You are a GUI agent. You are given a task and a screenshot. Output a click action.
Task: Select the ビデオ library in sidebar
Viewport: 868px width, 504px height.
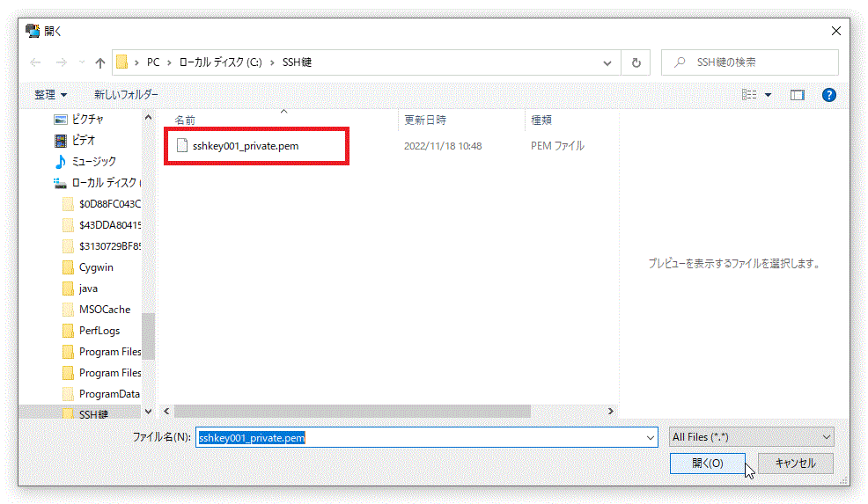84,140
